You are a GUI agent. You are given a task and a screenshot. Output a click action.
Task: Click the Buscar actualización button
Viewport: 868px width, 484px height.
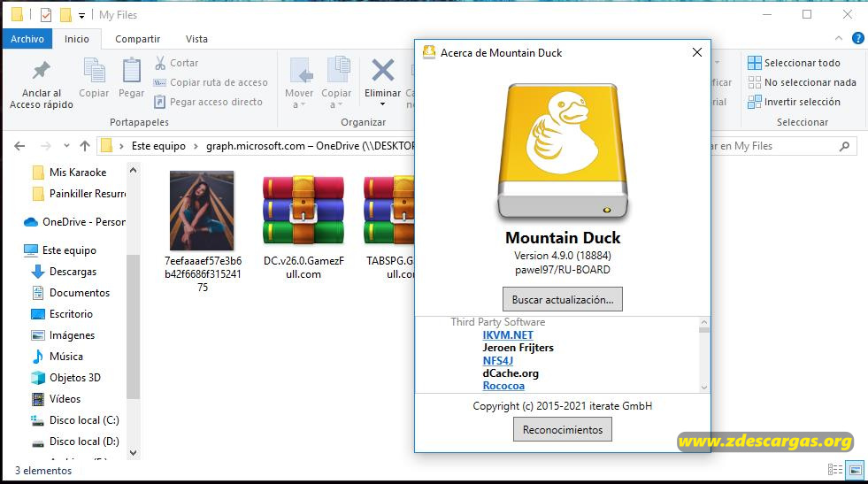click(563, 300)
